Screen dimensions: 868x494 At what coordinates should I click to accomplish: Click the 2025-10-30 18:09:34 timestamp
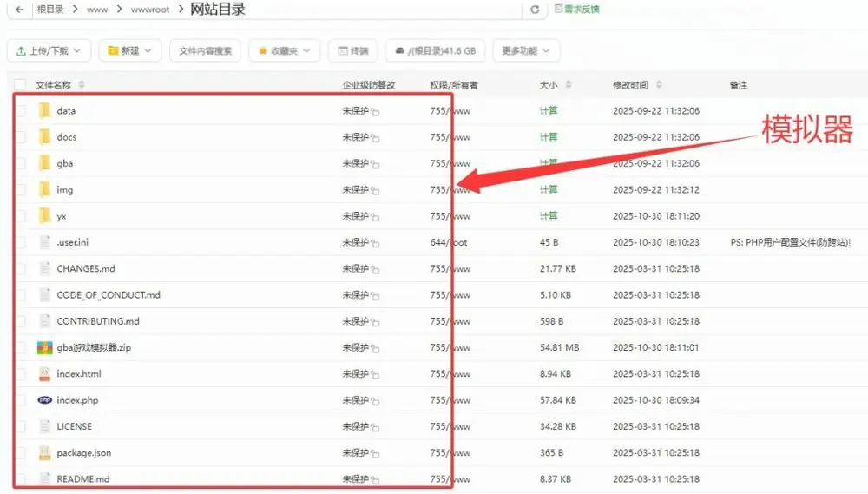pyautogui.click(x=656, y=400)
